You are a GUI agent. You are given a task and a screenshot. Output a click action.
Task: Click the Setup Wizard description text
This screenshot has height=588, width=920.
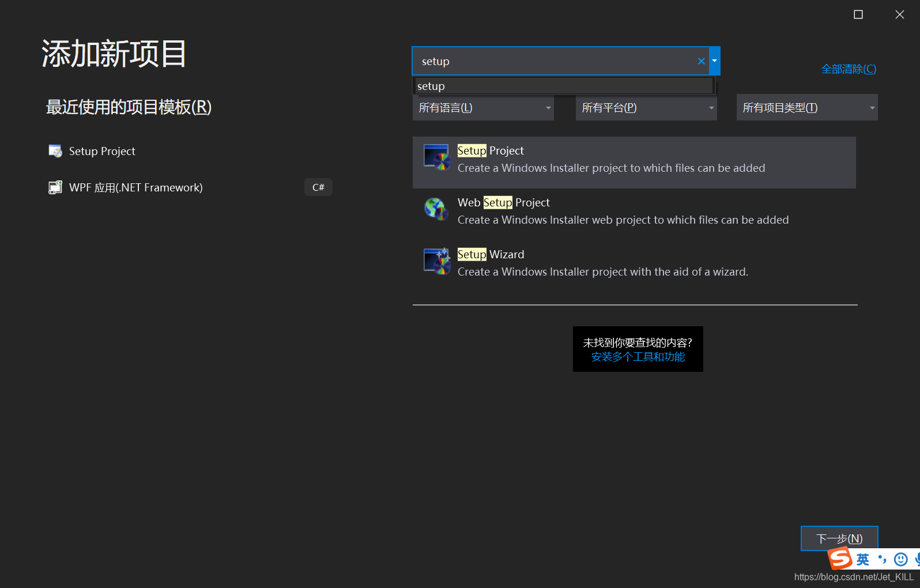pos(603,272)
